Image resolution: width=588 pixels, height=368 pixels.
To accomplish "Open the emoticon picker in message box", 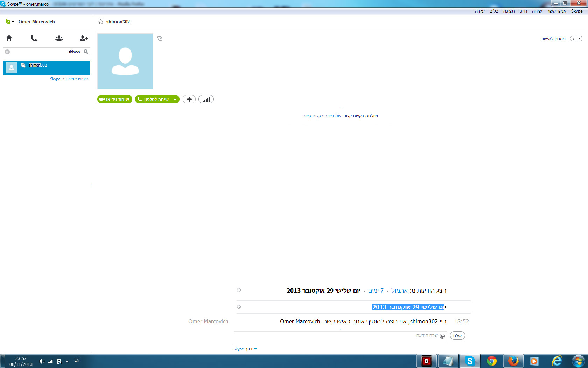I will pyautogui.click(x=442, y=336).
